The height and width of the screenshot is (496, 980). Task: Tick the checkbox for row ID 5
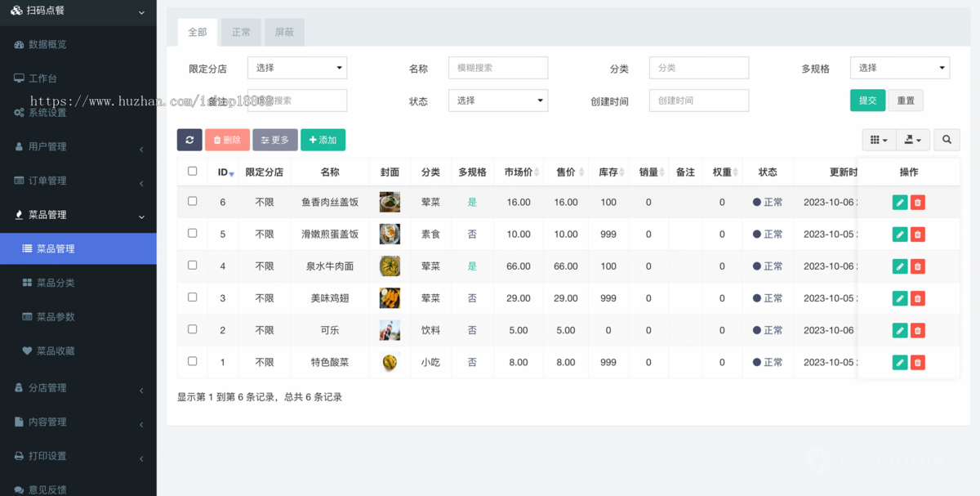coord(193,234)
